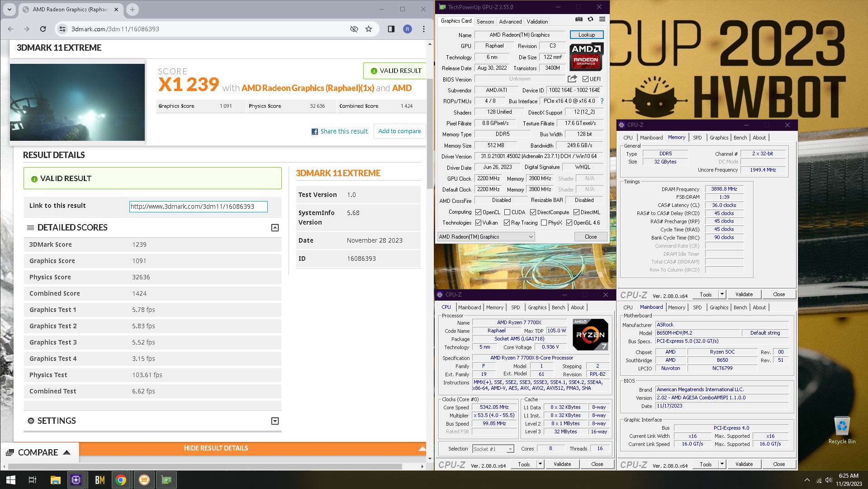
Task: Toggle the OpenGL 4.6 checkbox
Action: coord(569,223)
